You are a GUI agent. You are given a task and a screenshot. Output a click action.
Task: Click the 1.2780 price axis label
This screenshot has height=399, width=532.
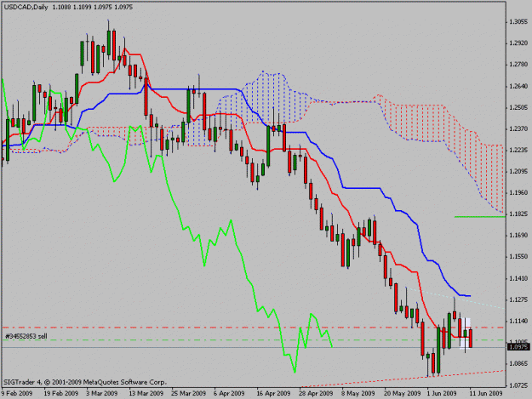pyautogui.click(x=518, y=65)
